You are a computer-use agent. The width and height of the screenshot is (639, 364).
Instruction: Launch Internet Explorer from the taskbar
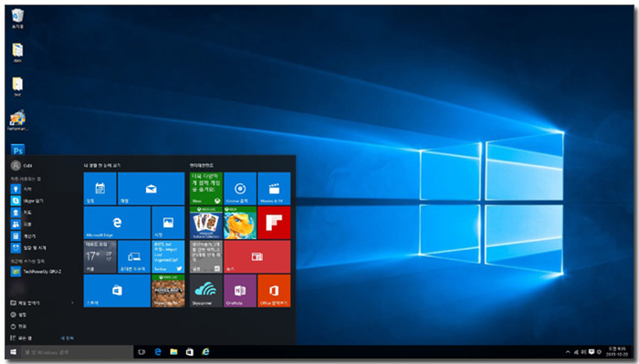coord(205,352)
